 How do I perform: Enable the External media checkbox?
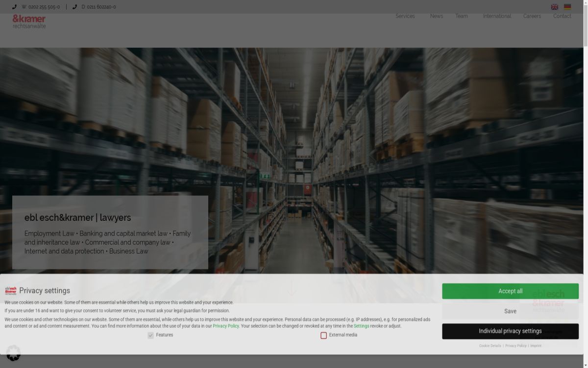[323, 335]
